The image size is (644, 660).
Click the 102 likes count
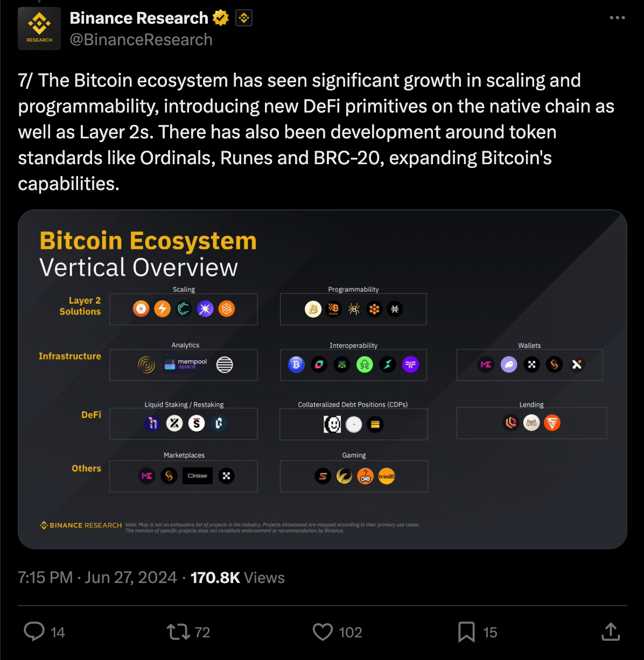coord(351,632)
